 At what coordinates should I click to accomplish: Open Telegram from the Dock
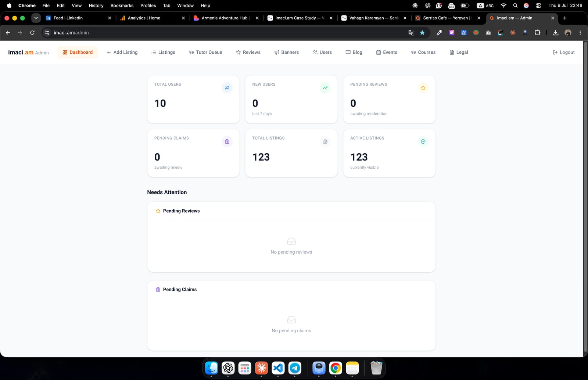295,368
